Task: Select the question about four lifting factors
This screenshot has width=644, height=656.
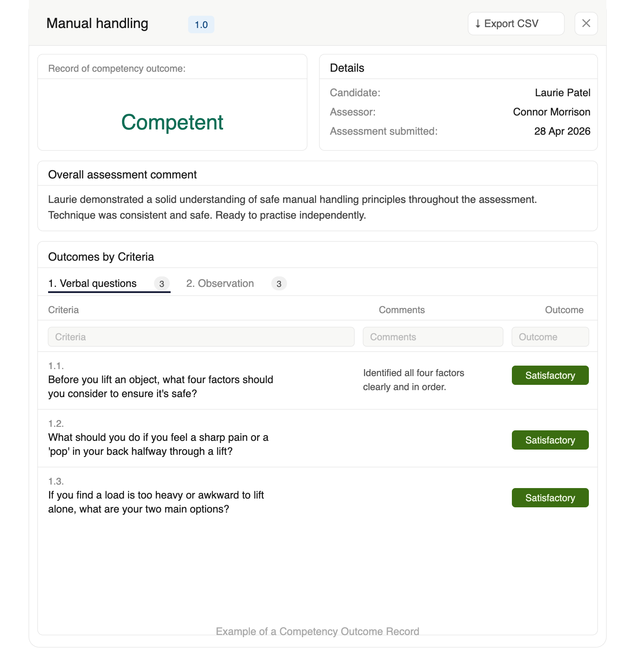Action: pos(161,387)
